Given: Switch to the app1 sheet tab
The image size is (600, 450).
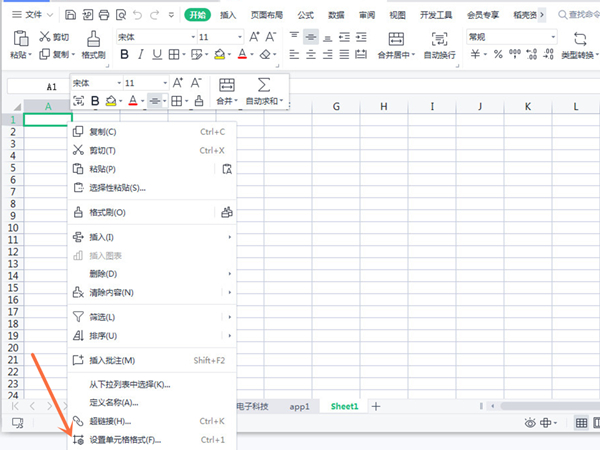Looking at the screenshot, I should pyautogui.click(x=299, y=406).
